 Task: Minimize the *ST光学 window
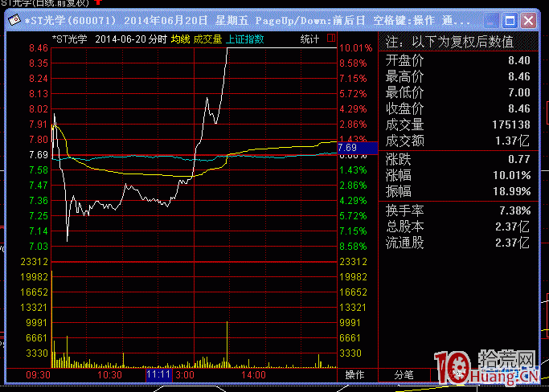(491, 21)
